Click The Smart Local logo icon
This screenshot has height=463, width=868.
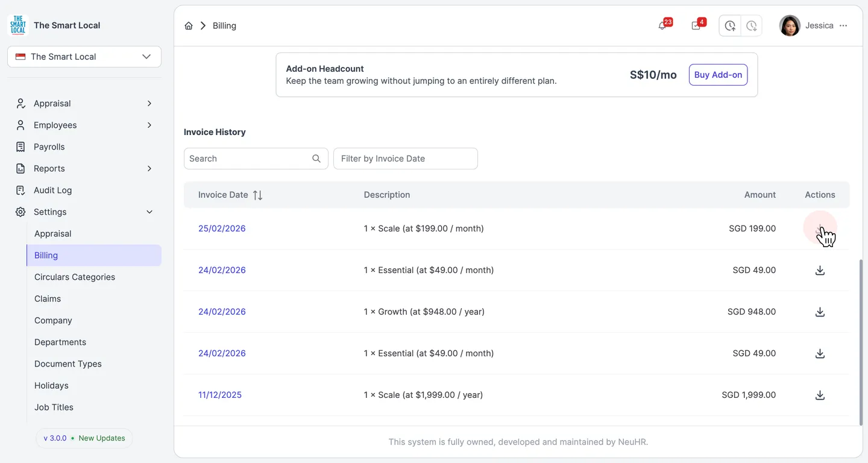(x=18, y=25)
